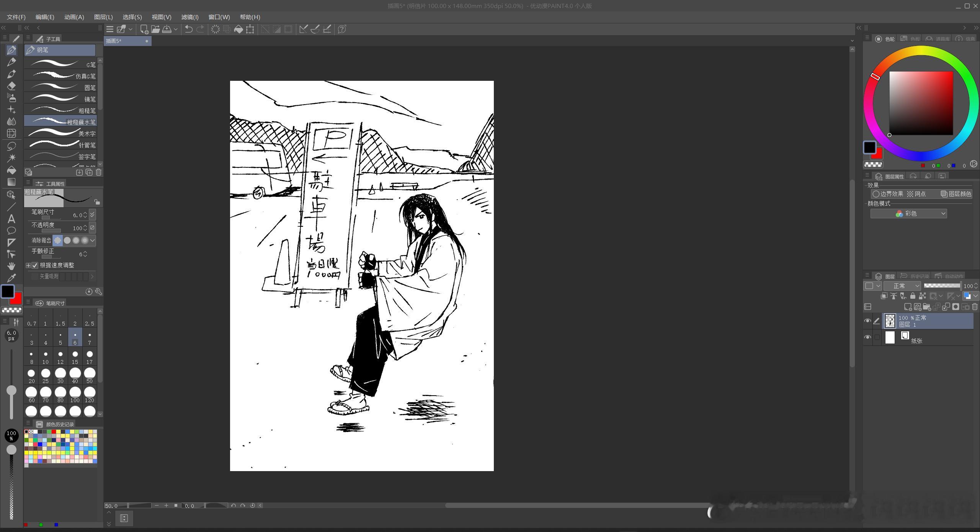980x532 pixels.
Task: Hide layer 图层 1 with its eye icon
Action: [867, 321]
